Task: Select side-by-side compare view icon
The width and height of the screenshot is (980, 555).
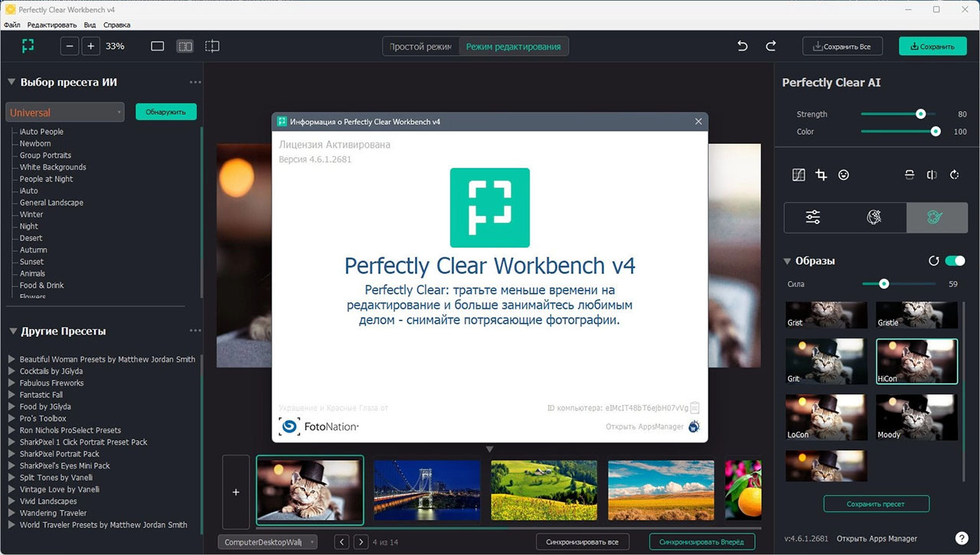Action: click(x=185, y=46)
